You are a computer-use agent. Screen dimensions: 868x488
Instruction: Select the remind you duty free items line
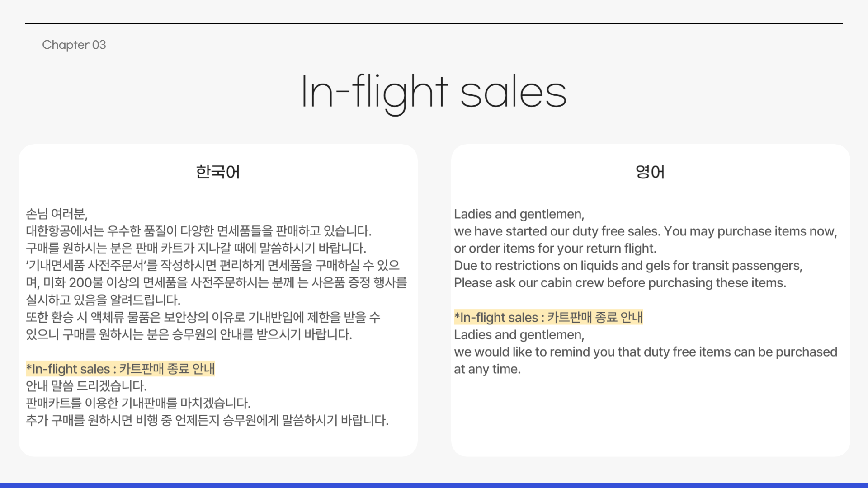tap(646, 352)
